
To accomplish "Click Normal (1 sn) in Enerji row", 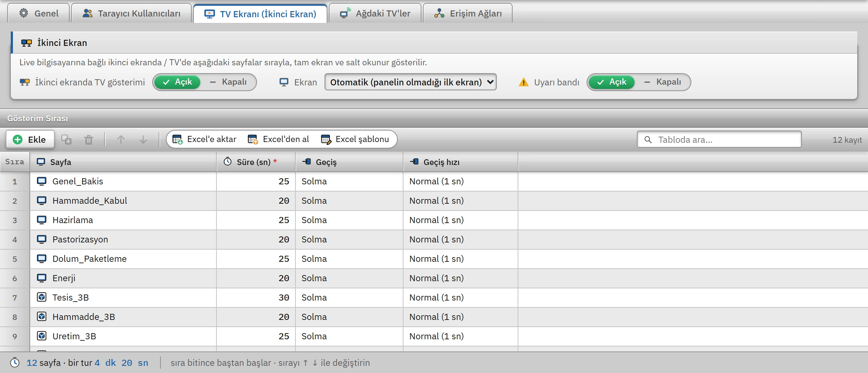I will pos(461,278).
